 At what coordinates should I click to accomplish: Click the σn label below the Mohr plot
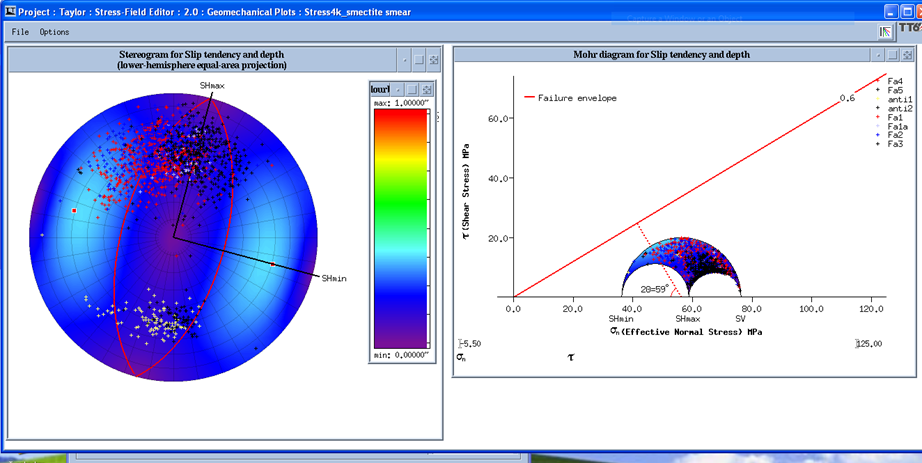[x=461, y=357]
